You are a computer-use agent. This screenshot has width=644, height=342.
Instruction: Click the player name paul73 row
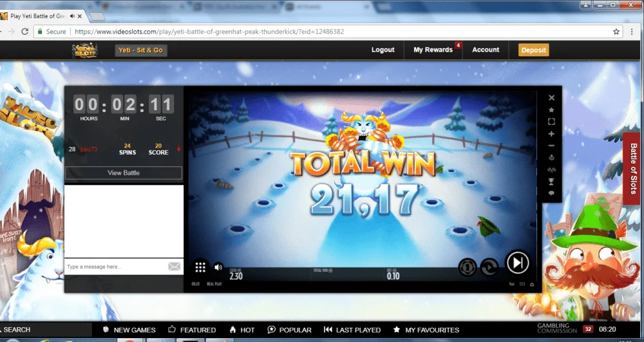[x=89, y=149]
